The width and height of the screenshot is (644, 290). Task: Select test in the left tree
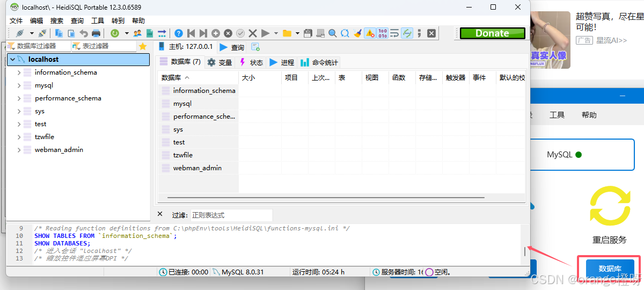41,124
